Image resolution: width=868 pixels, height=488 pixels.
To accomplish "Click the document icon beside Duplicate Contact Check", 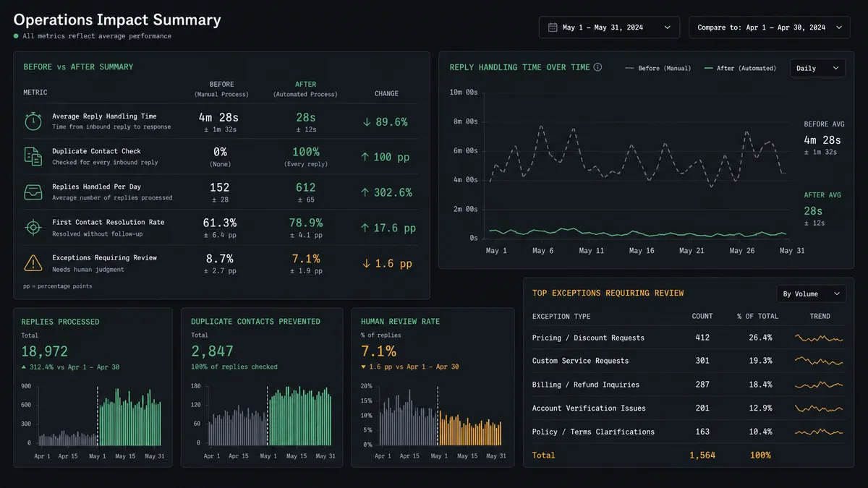I will click(x=33, y=156).
